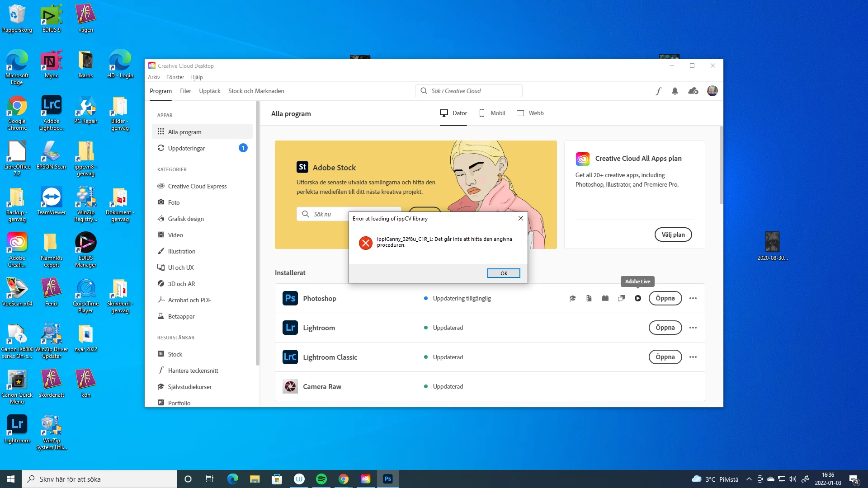Screen dimensions: 868x488
Task: Open more options for Lightroom Classic row
Action: 693,357
